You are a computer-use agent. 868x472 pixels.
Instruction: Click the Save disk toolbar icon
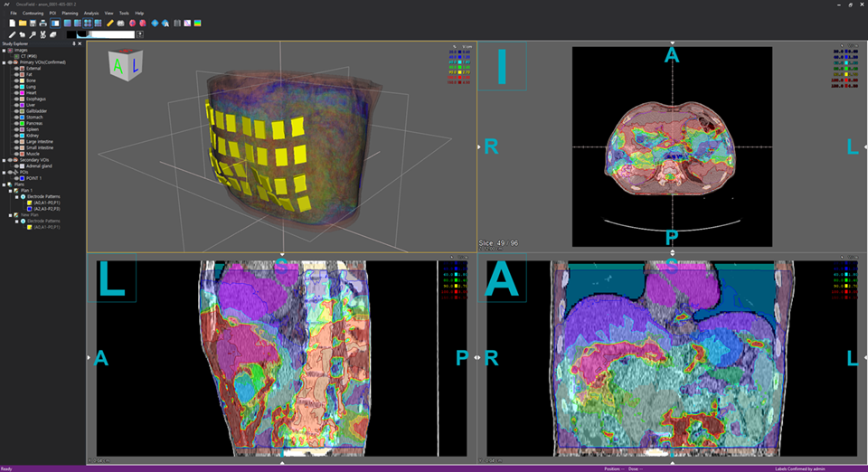33,24
